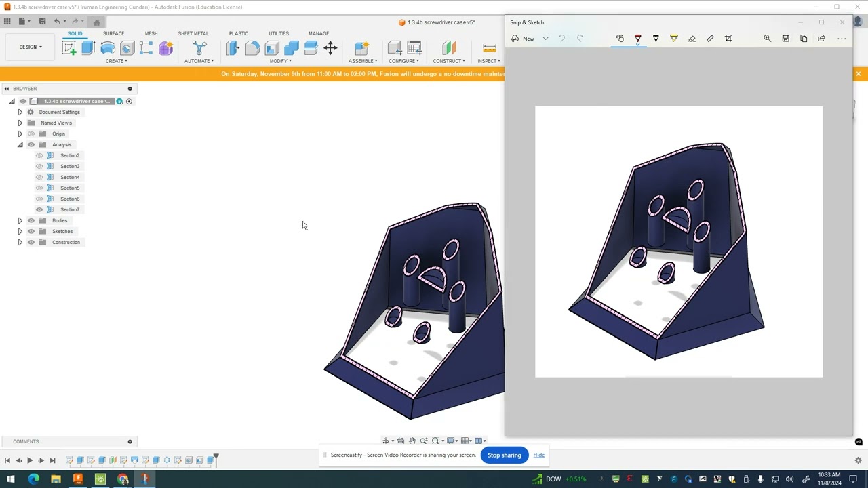This screenshot has height=488, width=868.
Task: Play the design timeline
Action: 29,460
